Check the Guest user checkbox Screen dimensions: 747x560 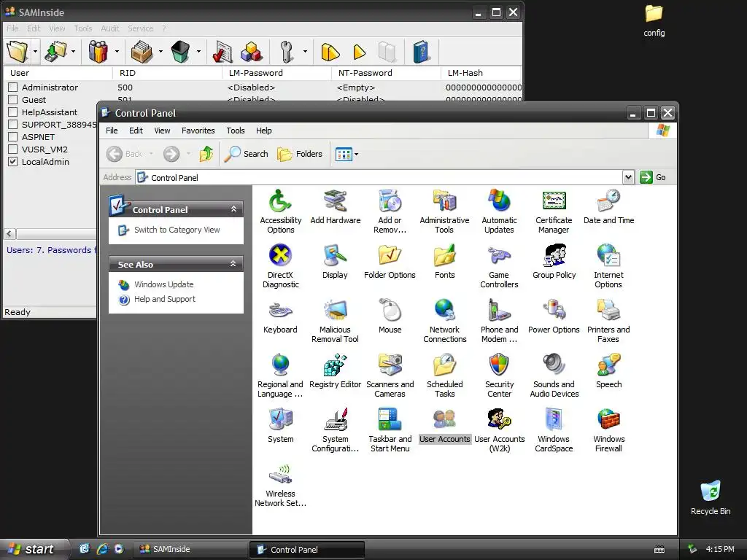click(13, 99)
